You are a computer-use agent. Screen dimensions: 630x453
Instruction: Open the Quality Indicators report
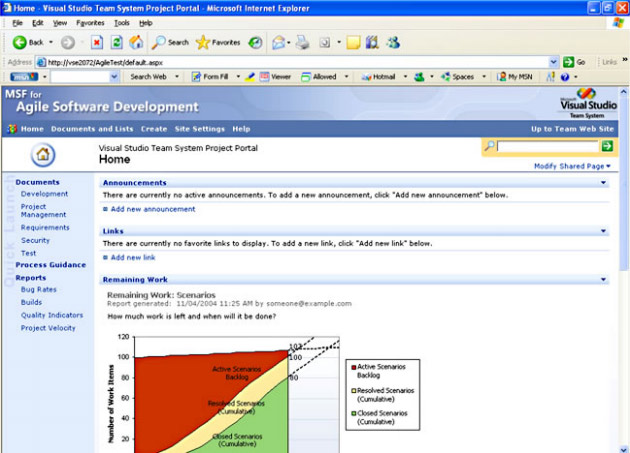coord(52,315)
